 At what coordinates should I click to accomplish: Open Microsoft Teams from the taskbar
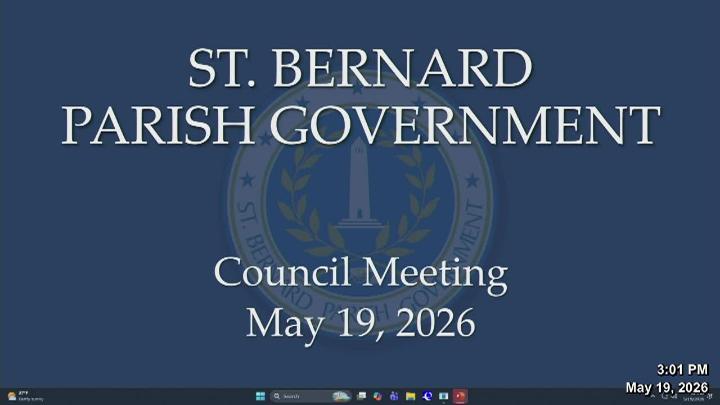coord(394,396)
